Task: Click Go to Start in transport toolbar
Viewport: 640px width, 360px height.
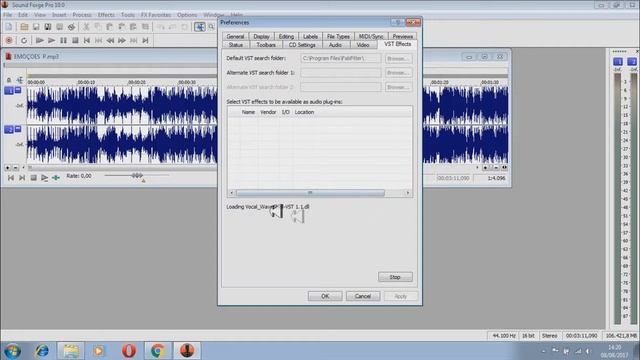Action: pos(87,40)
